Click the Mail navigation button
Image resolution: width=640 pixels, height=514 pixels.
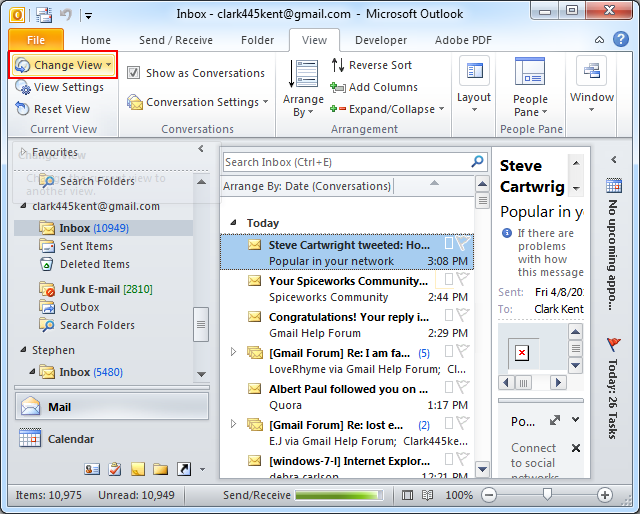[x=112, y=407]
